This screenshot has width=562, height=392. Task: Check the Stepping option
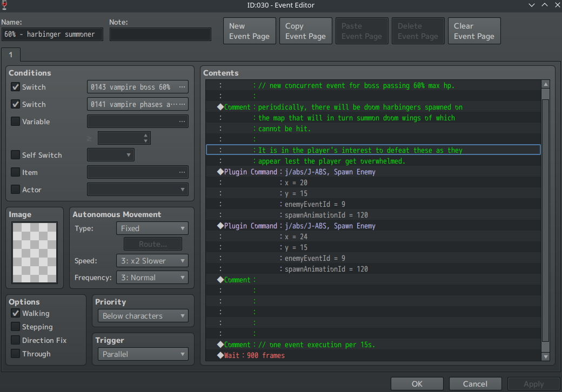pyautogui.click(x=16, y=327)
